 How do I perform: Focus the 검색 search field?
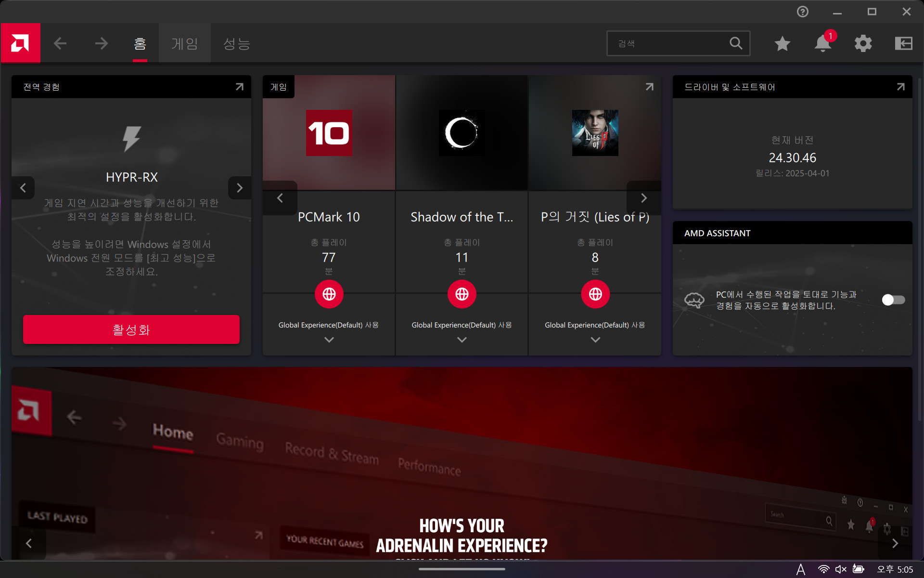[x=678, y=43]
